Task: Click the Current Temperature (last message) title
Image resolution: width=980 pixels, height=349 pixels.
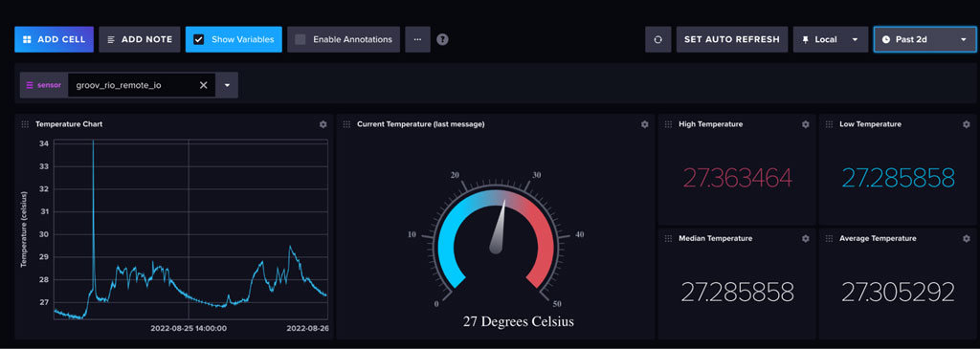Action: pos(421,124)
